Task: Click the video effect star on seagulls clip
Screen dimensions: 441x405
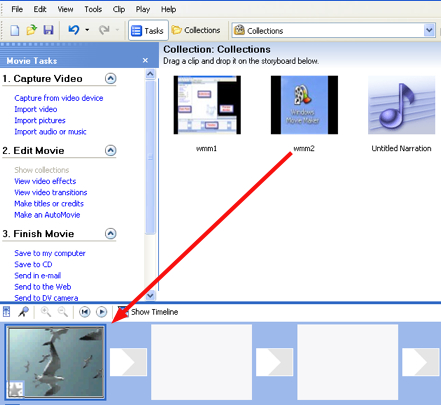Action: pyautogui.click(x=16, y=389)
